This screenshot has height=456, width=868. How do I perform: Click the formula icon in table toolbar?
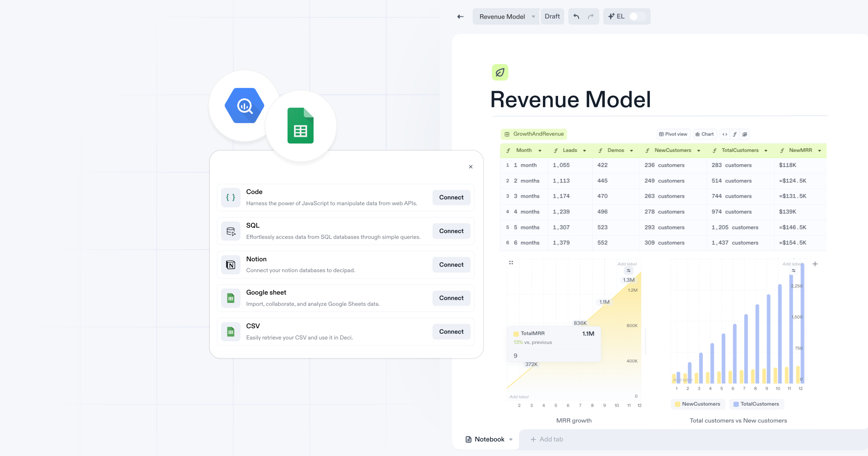(735, 134)
